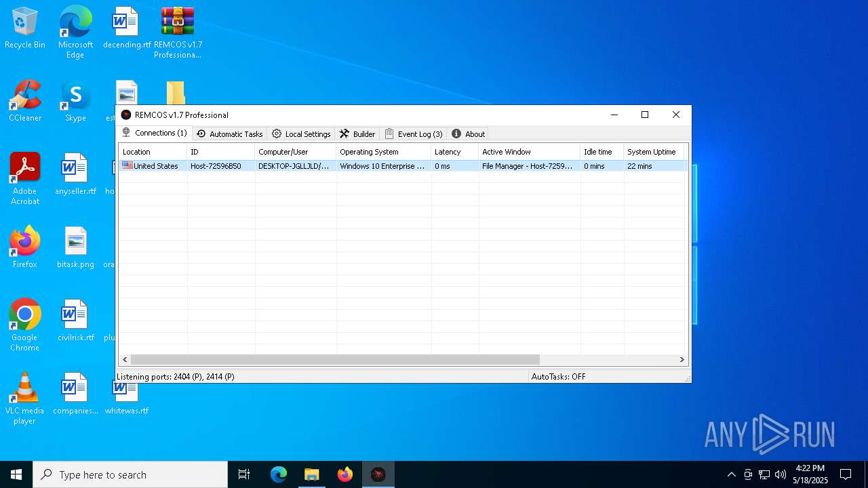Image resolution: width=868 pixels, height=488 pixels.
Task: Open the About tab
Action: point(468,134)
